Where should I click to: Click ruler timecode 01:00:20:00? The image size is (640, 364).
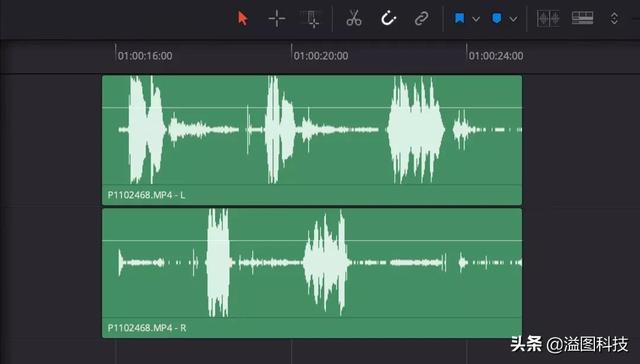[321, 56]
